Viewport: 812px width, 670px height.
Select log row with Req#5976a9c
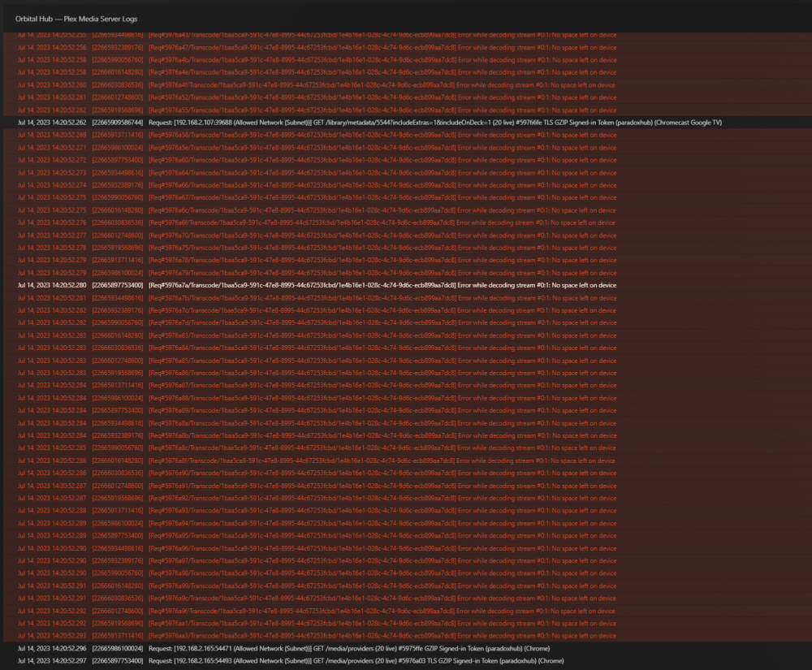point(406,599)
